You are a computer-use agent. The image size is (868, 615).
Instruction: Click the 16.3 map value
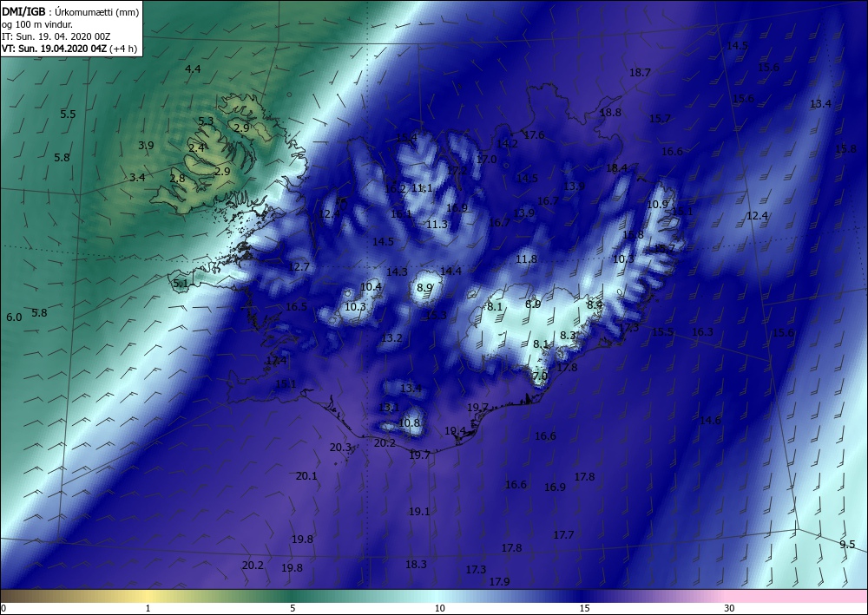[x=702, y=332]
